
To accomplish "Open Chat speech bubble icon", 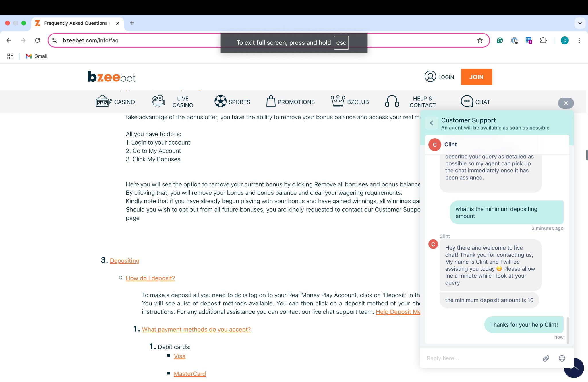I will (x=467, y=101).
